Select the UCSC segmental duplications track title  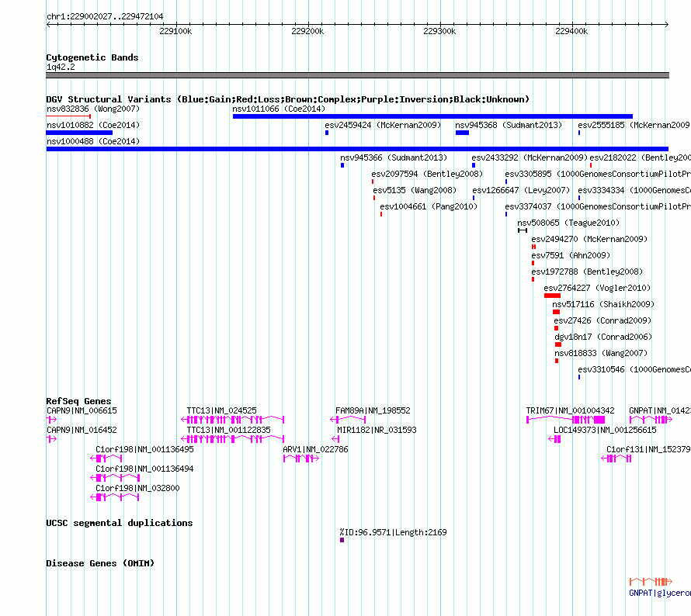pos(120,523)
